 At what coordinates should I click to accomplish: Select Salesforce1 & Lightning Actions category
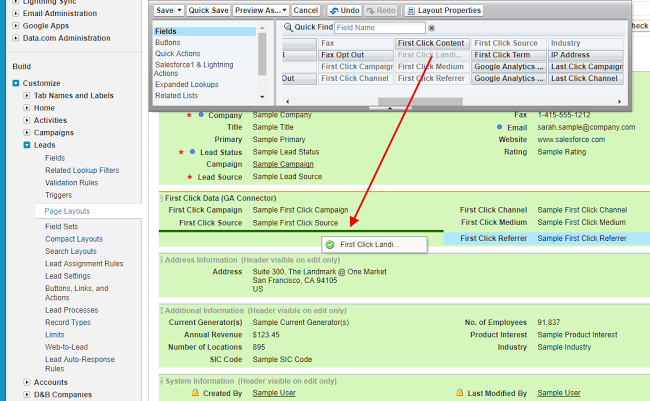[x=194, y=69]
